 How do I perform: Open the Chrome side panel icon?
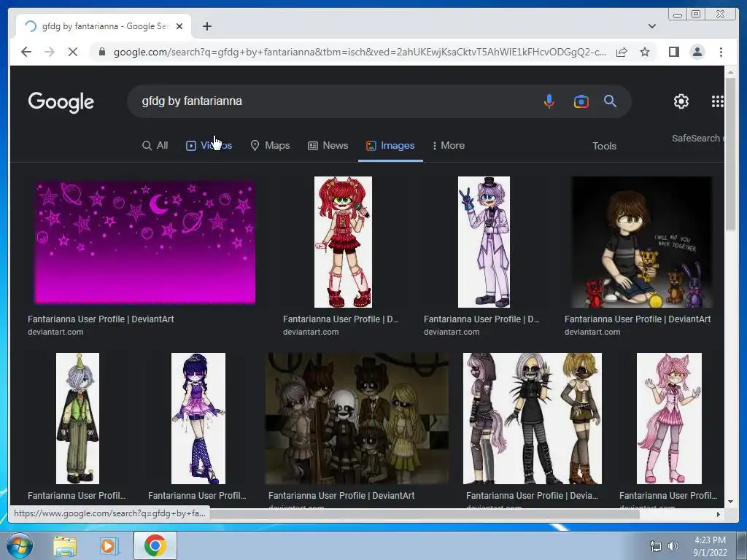click(x=673, y=52)
